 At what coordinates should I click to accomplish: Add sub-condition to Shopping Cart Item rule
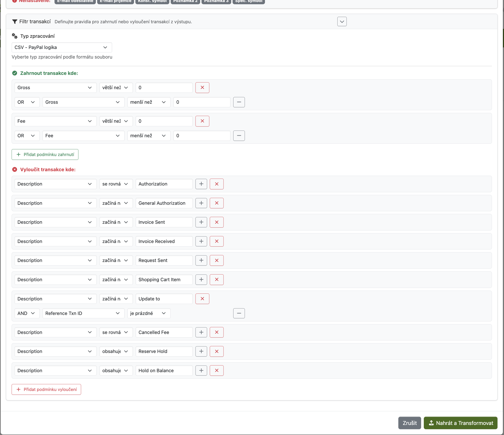(201, 279)
